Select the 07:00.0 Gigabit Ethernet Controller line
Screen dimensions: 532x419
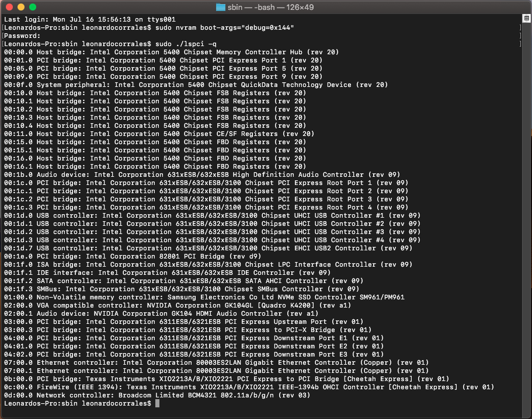point(217,362)
